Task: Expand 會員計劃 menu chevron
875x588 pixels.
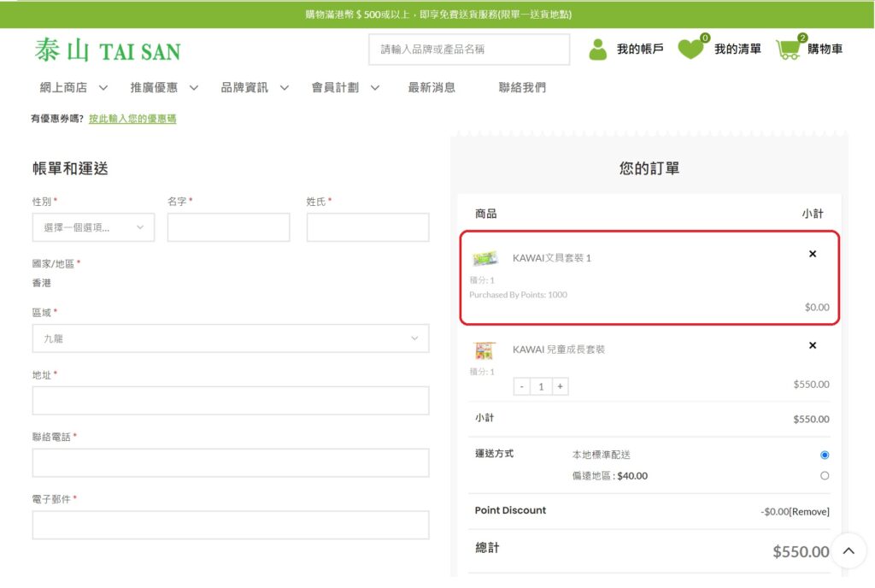Action: 375,87
